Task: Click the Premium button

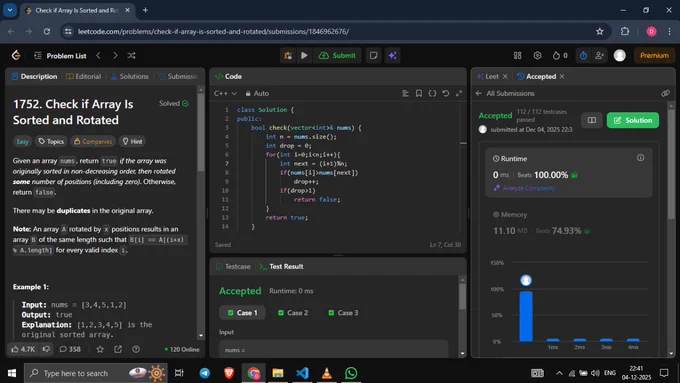Action: (x=654, y=56)
